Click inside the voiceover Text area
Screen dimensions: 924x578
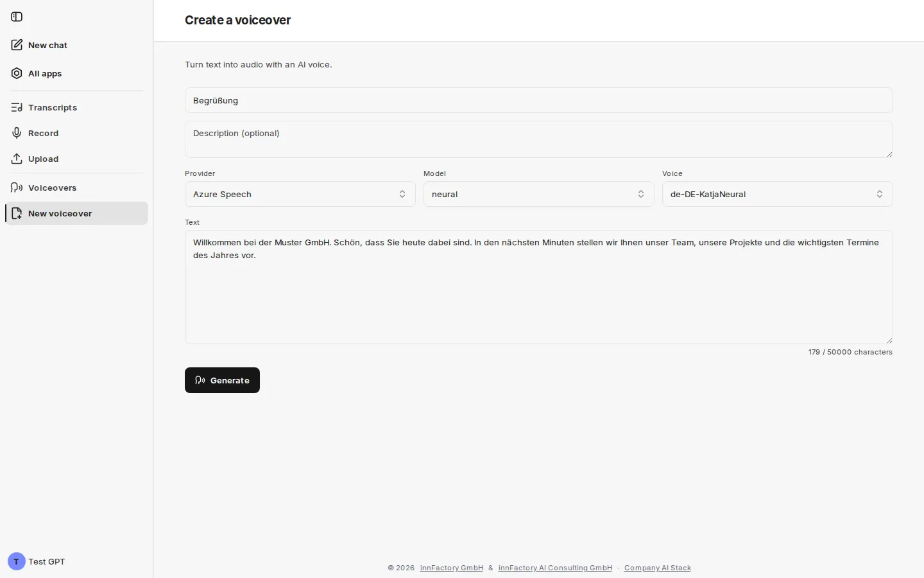click(539, 287)
